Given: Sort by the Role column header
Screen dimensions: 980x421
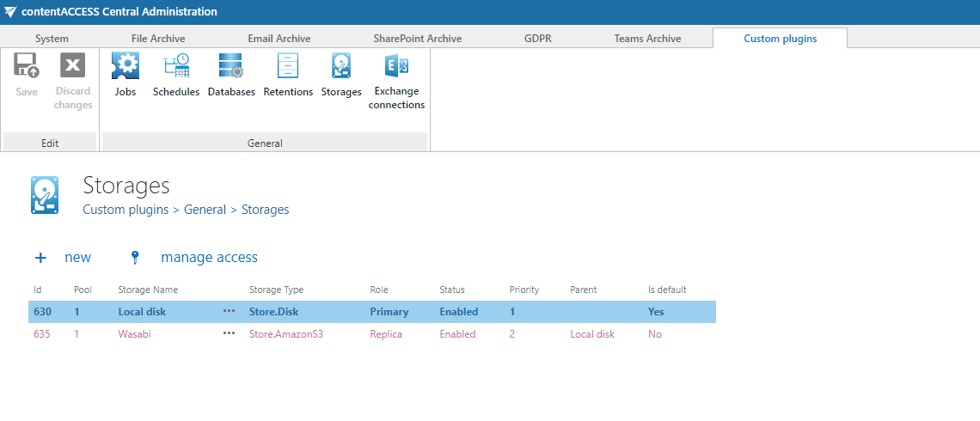Looking at the screenshot, I should tap(379, 290).
